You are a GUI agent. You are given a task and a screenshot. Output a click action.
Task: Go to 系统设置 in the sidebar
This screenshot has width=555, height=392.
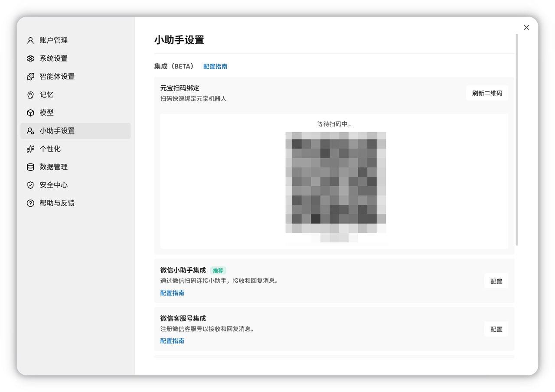coord(75,58)
